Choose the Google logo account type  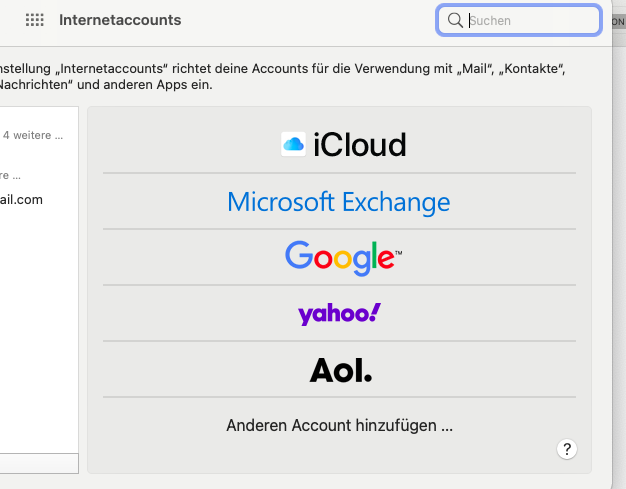click(342, 257)
